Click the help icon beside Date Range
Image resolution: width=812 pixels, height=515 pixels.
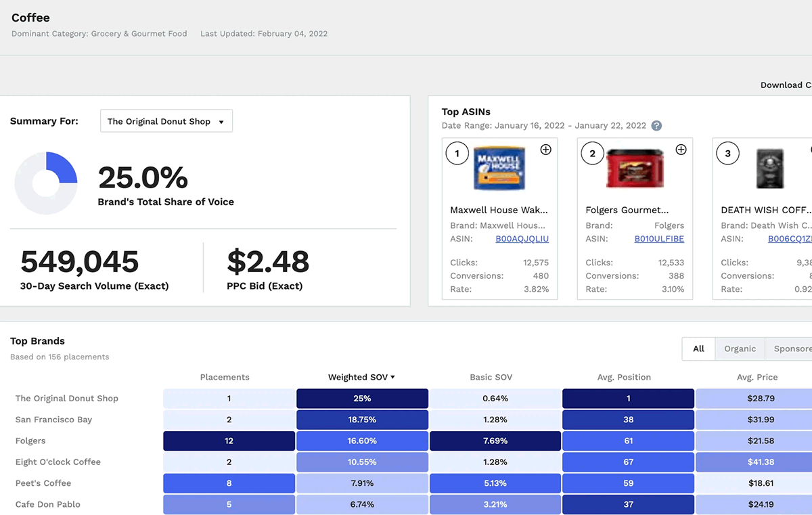click(x=656, y=126)
